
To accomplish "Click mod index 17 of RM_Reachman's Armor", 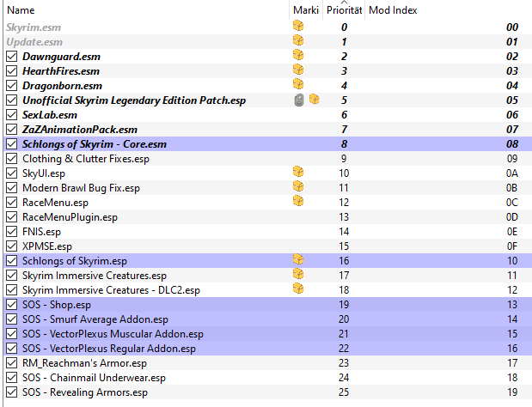I will [x=512, y=363].
